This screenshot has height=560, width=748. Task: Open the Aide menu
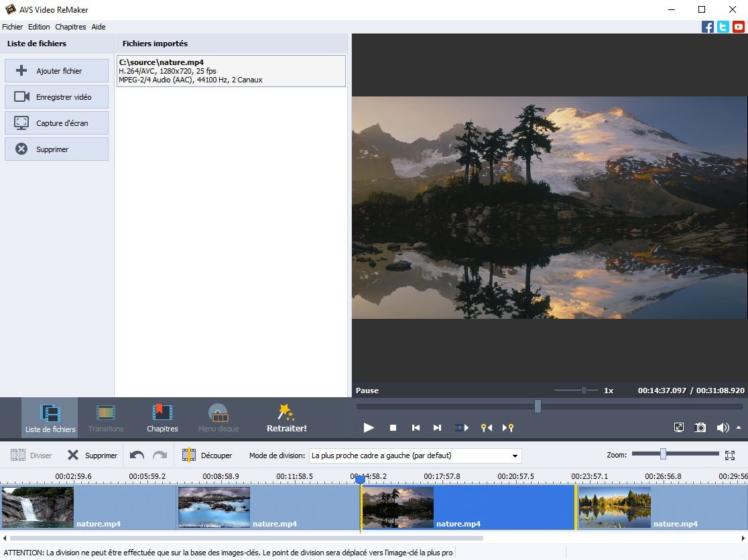[x=98, y=27]
